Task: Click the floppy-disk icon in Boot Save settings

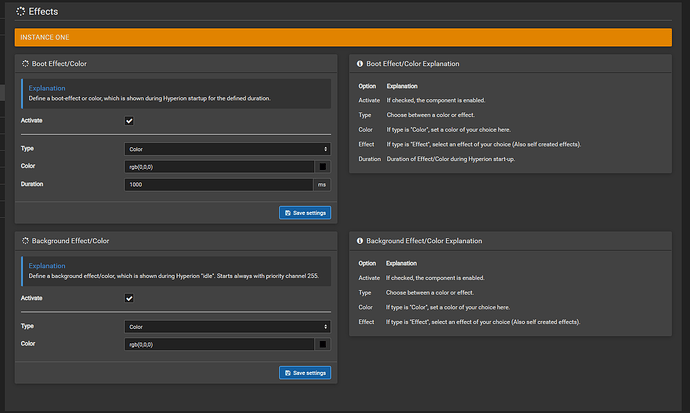Action: pyautogui.click(x=286, y=212)
